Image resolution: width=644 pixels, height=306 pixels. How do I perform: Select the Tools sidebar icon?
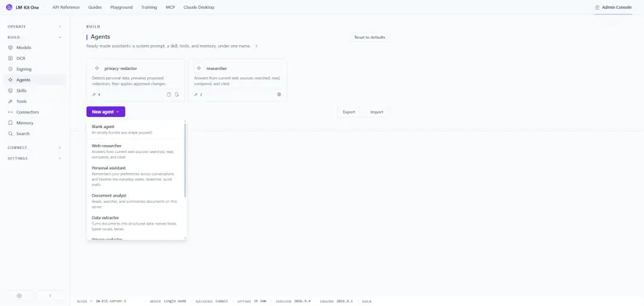coord(10,101)
